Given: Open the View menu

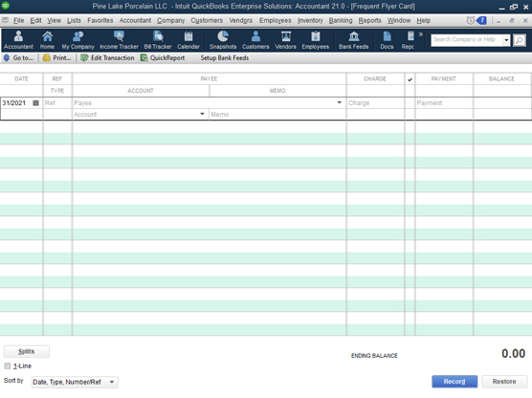Looking at the screenshot, I should tap(55, 21).
